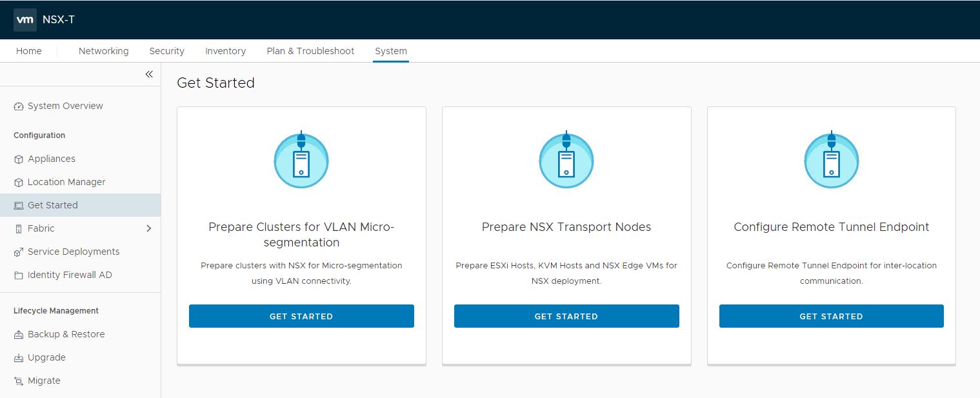Viewport: 980px width, 398px height.
Task: Click Get Started for VLAN Micro-segmentation
Action: pyautogui.click(x=301, y=316)
